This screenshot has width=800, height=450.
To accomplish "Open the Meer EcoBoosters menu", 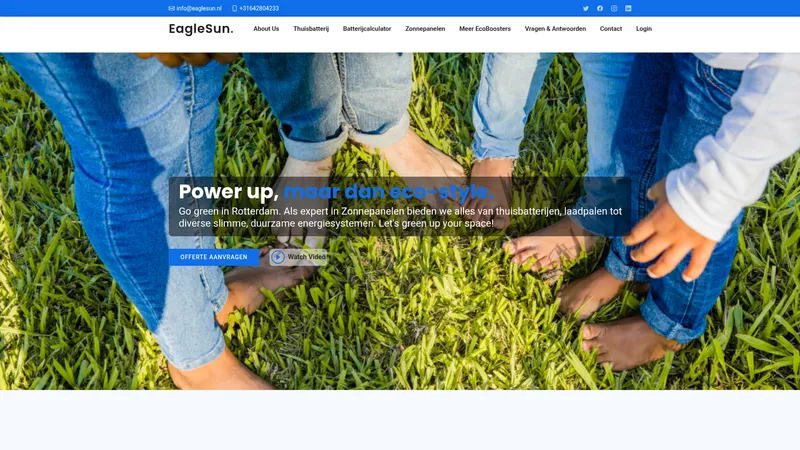I will 485,29.
